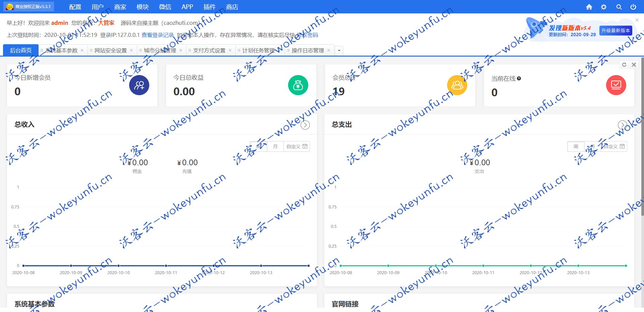The height and width of the screenshot is (312, 644).
Task: Close the 操作日志管理 tab
Action: click(x=329, y=50)
